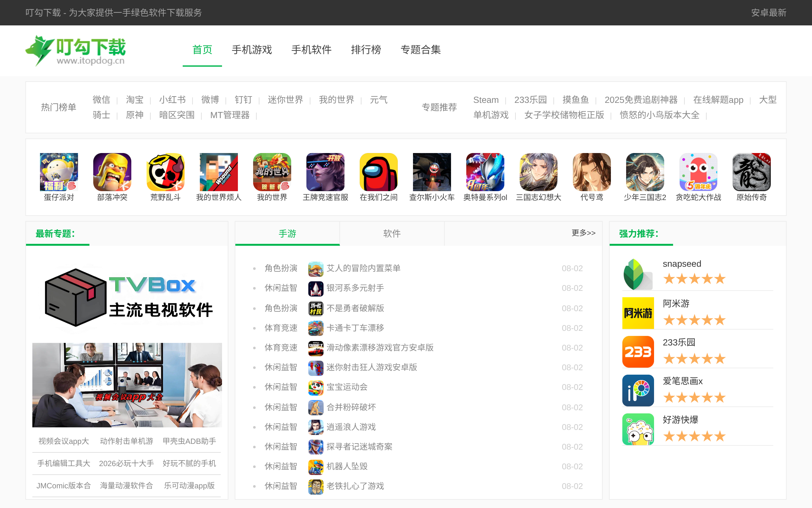Click the 角色扮演 category beside 艾人的冒险内置菜单
Image resolution: width=812 pixels, height=508 pixels.
[x=281, y=268]
